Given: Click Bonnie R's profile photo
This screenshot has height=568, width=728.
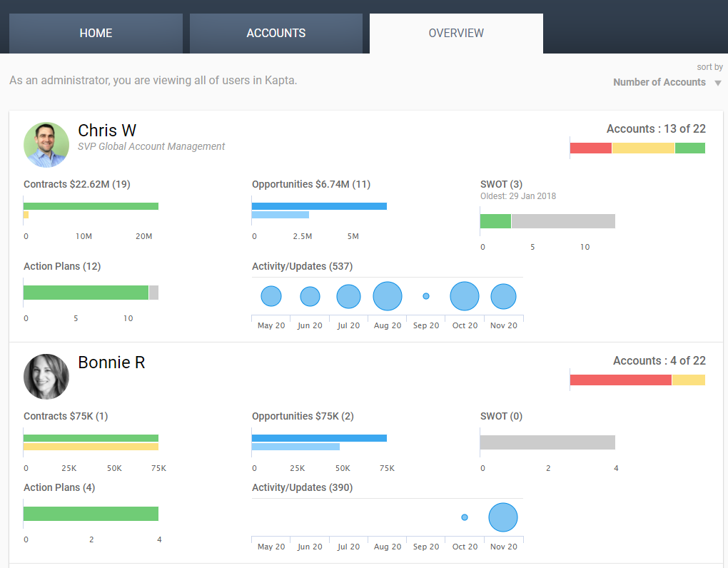Looking at the screenshot, I should [x=46, y=376].
